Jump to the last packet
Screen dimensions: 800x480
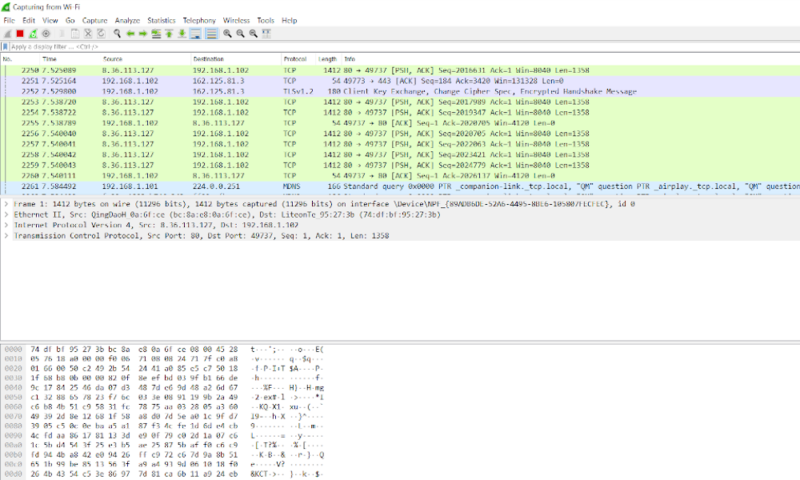pos(182,34)
